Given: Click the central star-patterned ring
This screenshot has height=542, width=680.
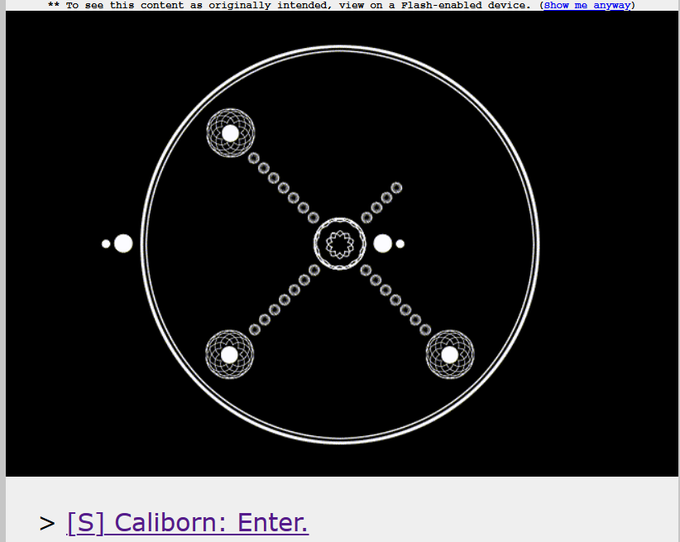Looking at the screenshot, I should tap(340, 244).
